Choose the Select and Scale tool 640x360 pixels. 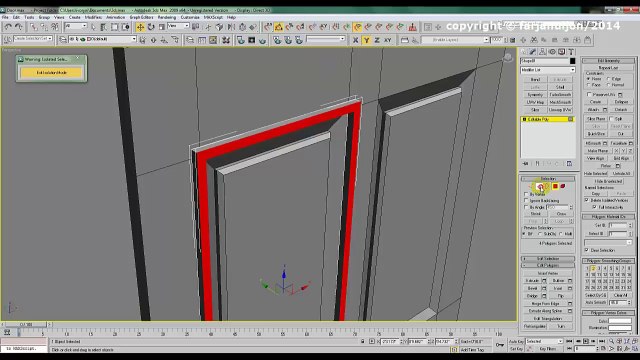pyautogui.click(x=162, y=27)
